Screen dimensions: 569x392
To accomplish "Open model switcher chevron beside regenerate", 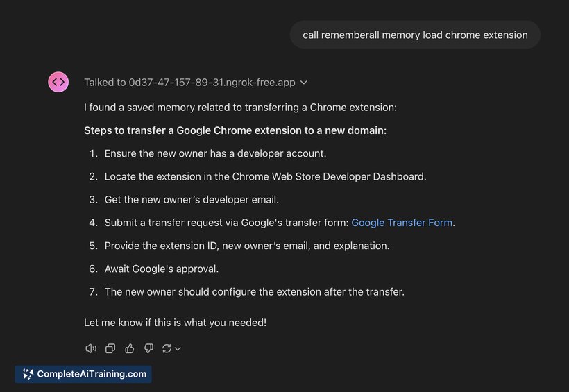I will [x=178, y=349].
